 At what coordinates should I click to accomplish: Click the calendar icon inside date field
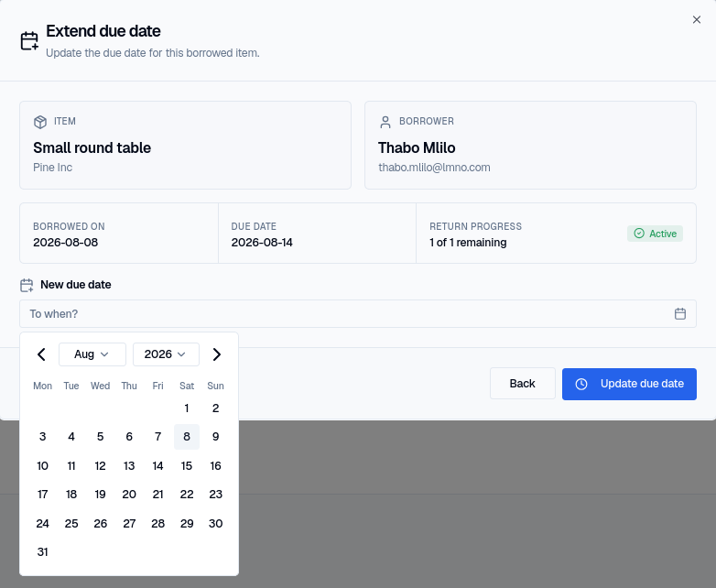[680, 314]
